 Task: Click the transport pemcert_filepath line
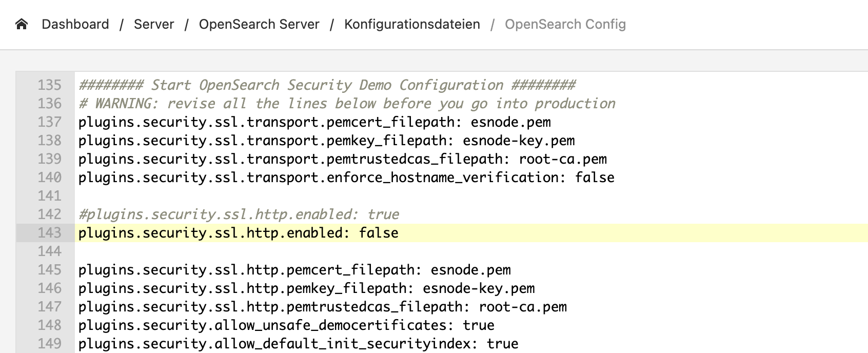[x=314, y=122]
